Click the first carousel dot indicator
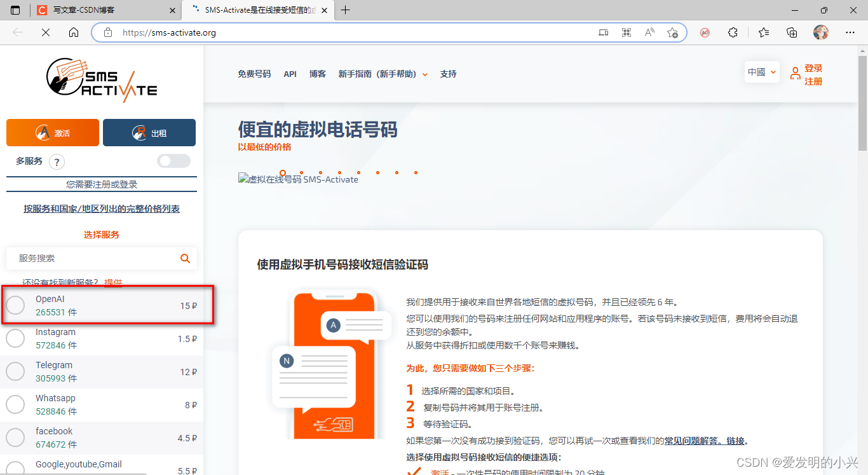 282,172
